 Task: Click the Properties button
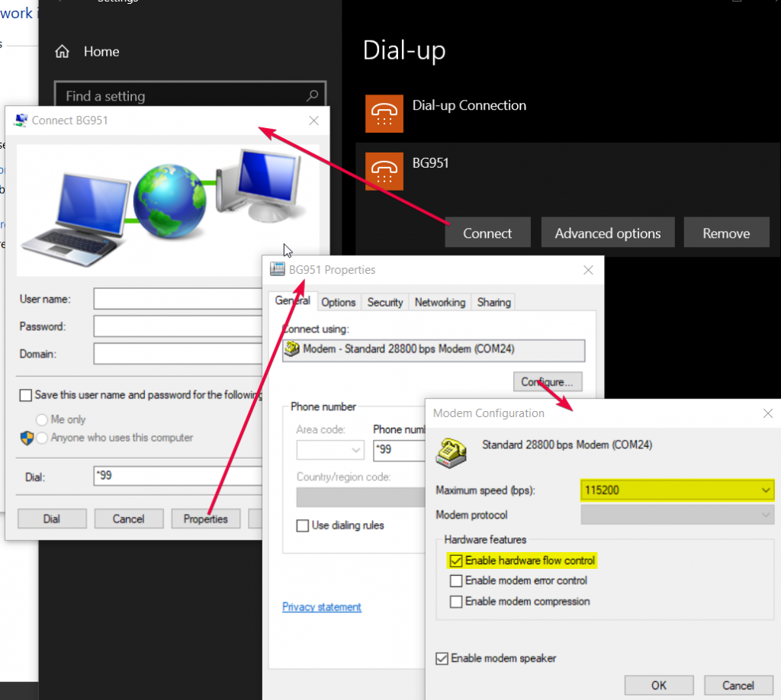click(206, 519)
